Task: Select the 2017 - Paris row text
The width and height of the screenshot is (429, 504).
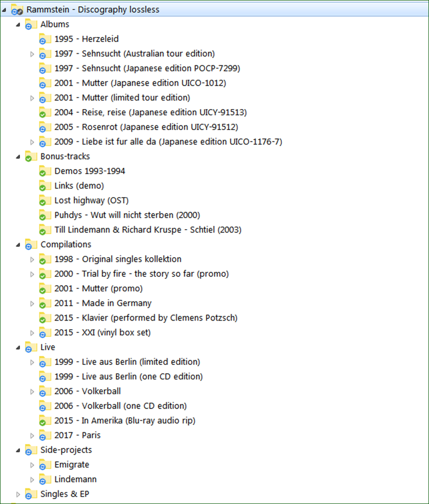Action: point(78,435)
